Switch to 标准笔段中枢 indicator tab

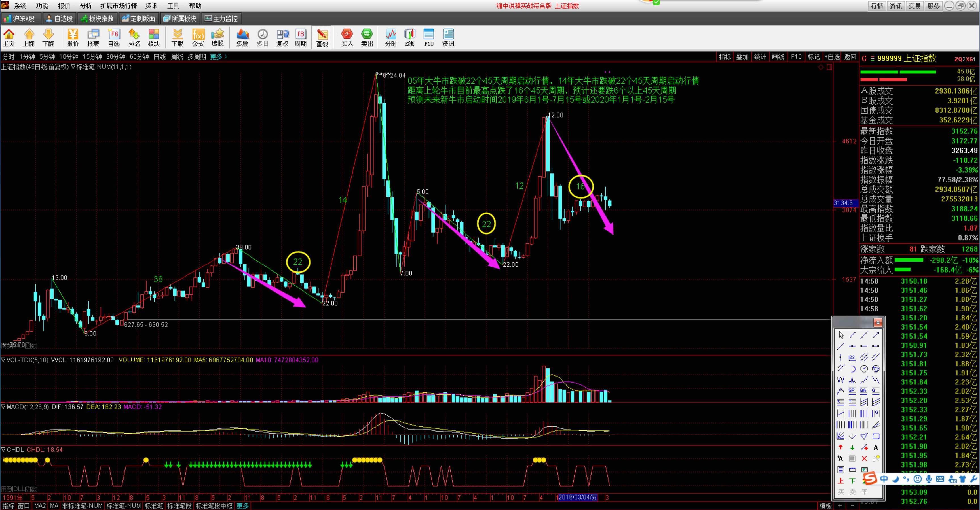[214, 506]
